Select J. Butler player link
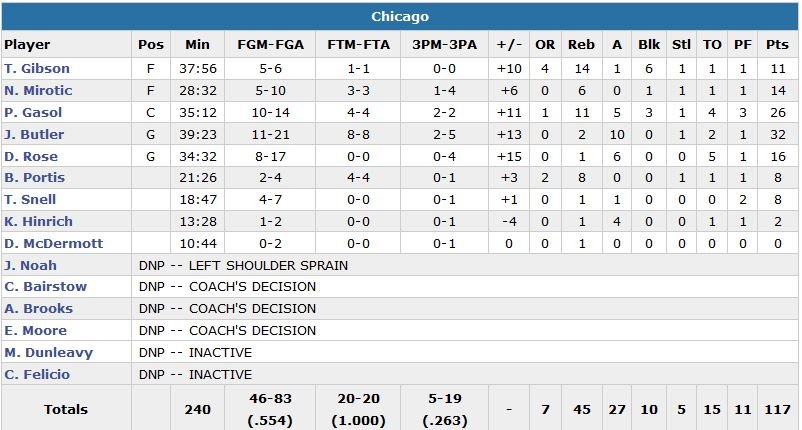Screen dimensions: 802x430 34,135
